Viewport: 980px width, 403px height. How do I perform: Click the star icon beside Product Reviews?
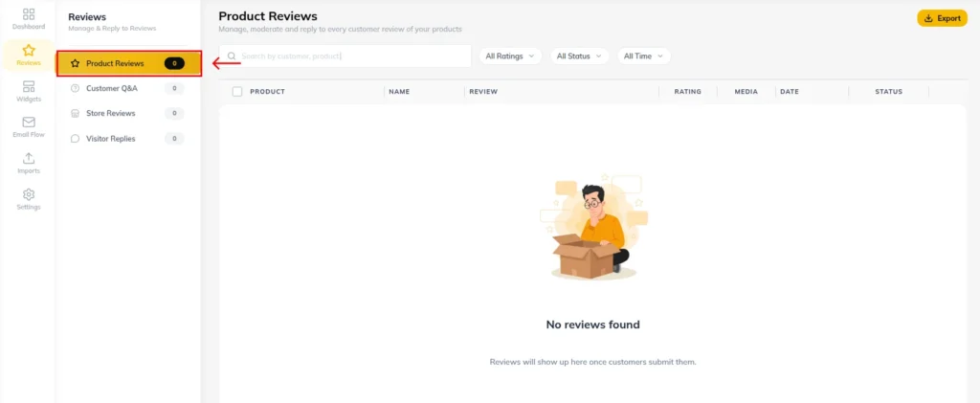click(75, 64)
